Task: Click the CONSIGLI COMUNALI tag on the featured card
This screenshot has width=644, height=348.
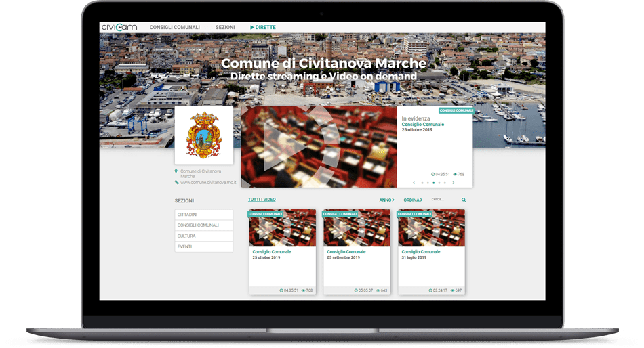Action: coord(456,110)
